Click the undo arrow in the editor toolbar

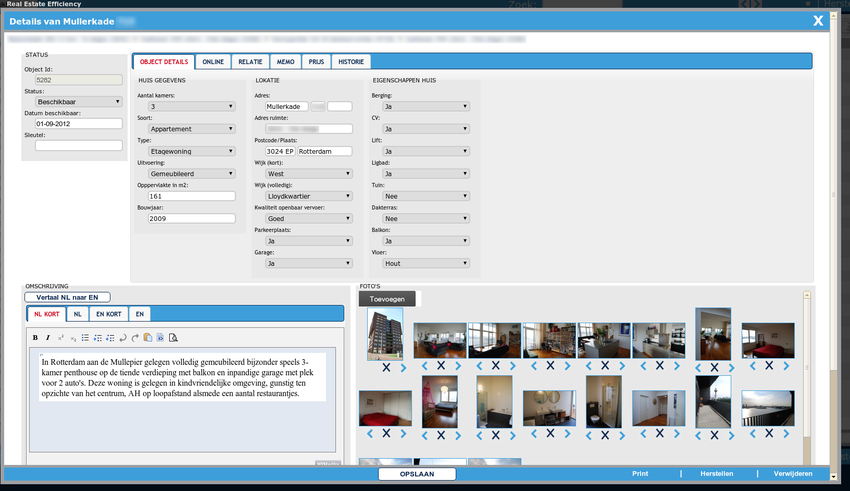tap(123, 338)
